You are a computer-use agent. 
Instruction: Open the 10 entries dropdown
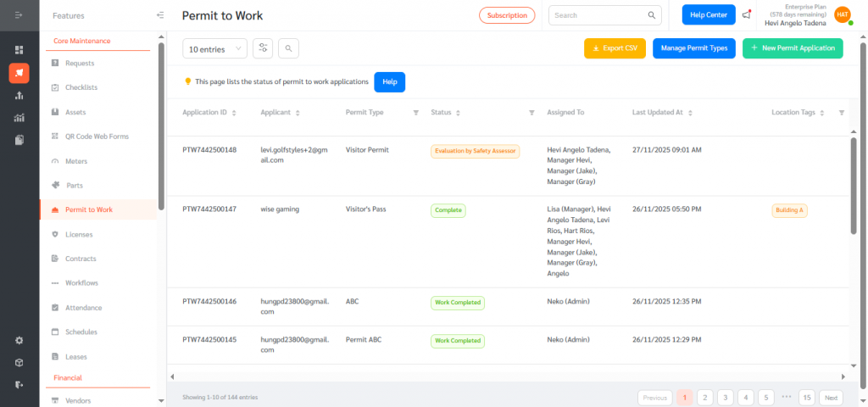pyautogui.click(x=214, y=49)
